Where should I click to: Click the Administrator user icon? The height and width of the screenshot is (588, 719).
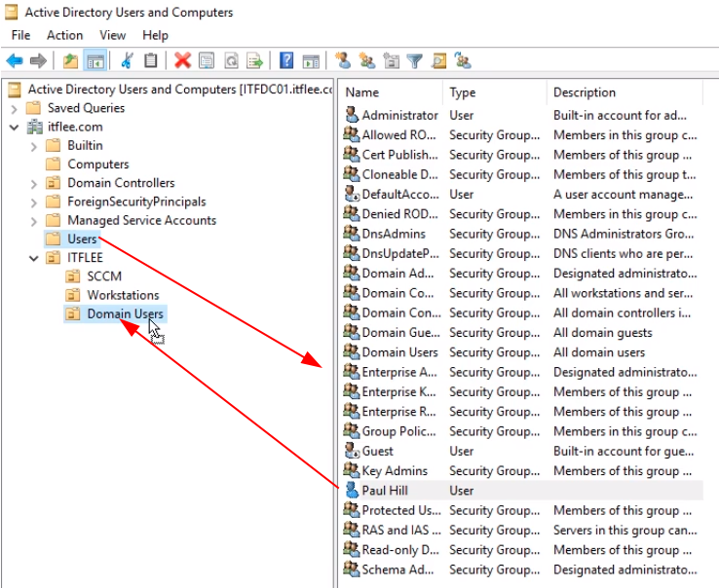coord(352,115)
